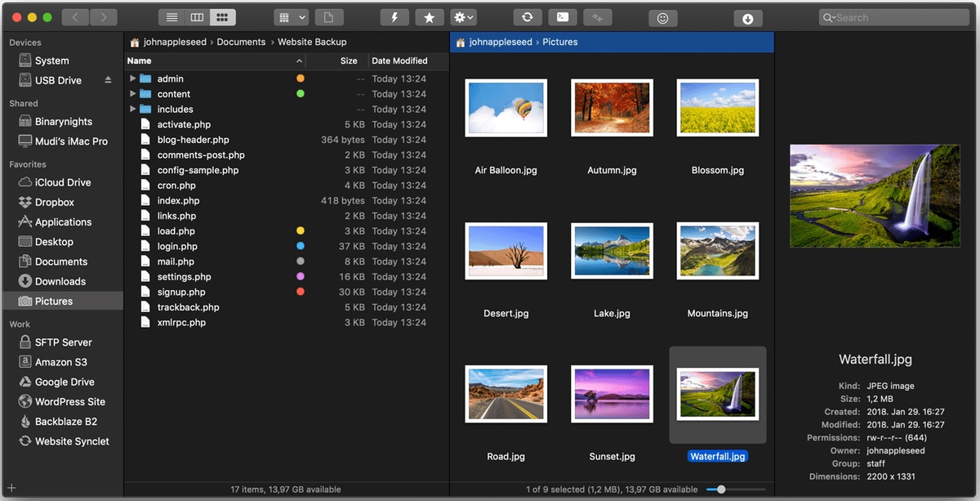Click Documents in the left breadcrumb path
Image resolution: width=980 pixels, height=501 pixels.
click(241, 42)
